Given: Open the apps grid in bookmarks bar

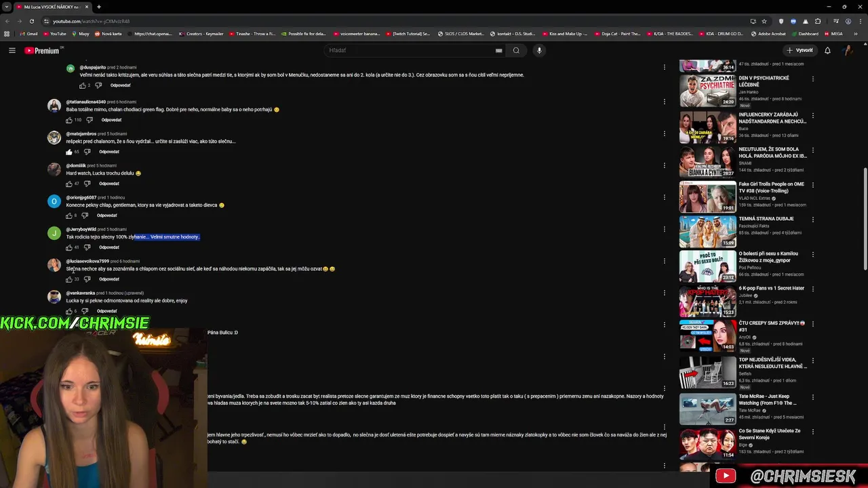Looking at the screenshot, I should point(7,34).
